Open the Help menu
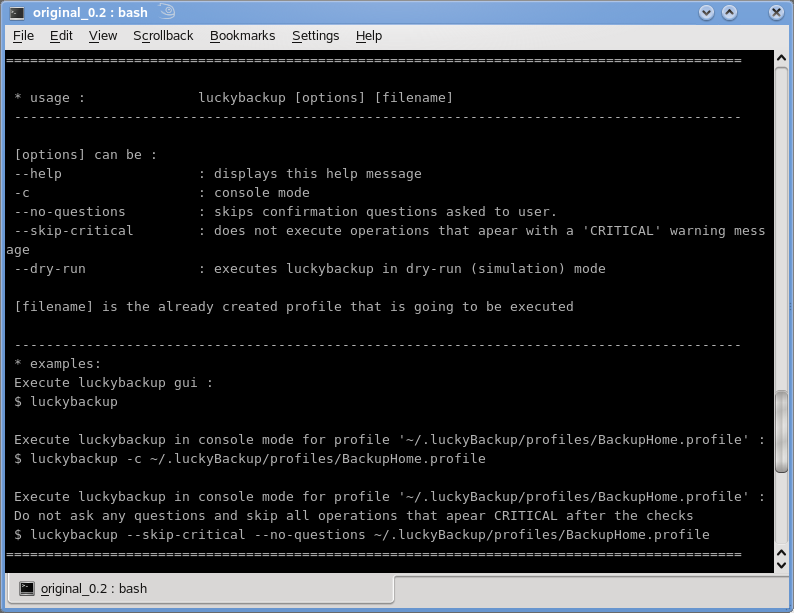Screen dimensions: 794x613 [x=369, y=36]
